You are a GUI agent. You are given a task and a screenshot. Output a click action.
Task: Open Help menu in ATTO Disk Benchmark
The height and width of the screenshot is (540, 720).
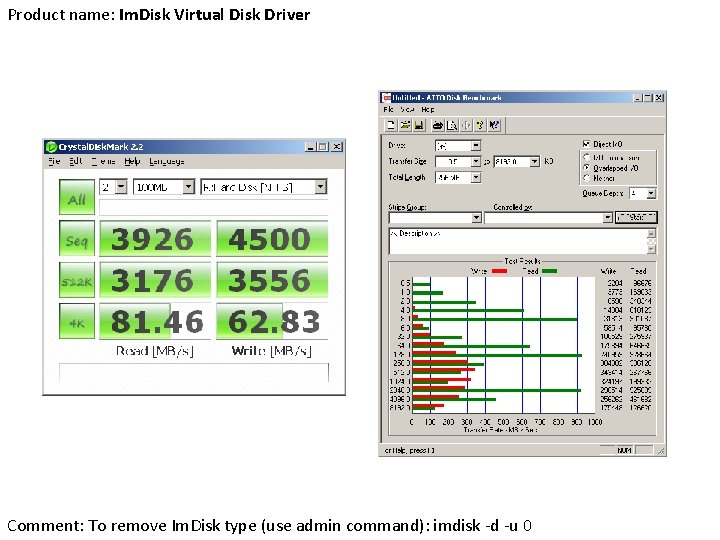coord(428,109)
